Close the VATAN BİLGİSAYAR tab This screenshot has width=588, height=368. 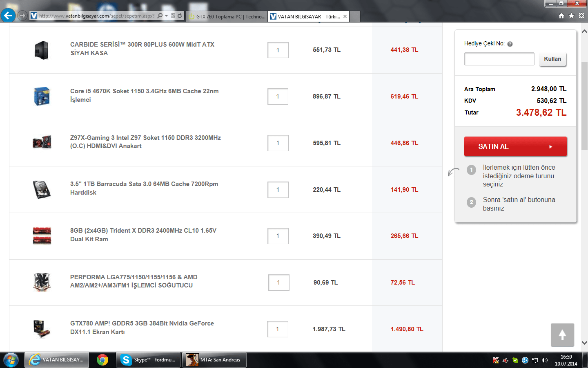[x=345, y=16]
